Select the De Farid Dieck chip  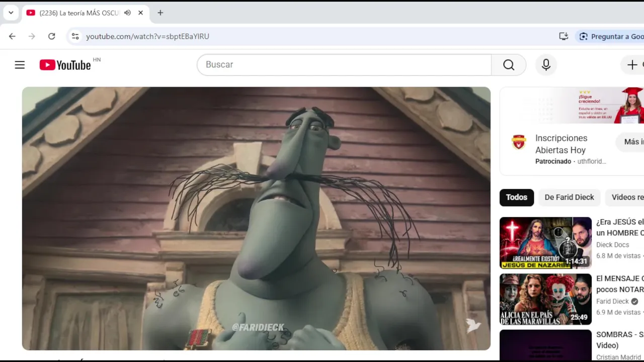[569, 197]
